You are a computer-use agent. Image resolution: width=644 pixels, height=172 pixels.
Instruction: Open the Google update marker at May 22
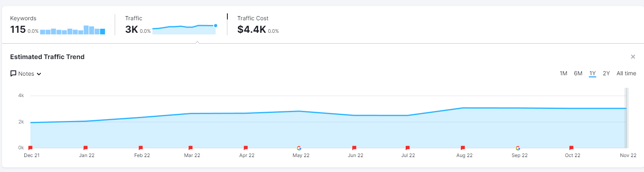299,148
